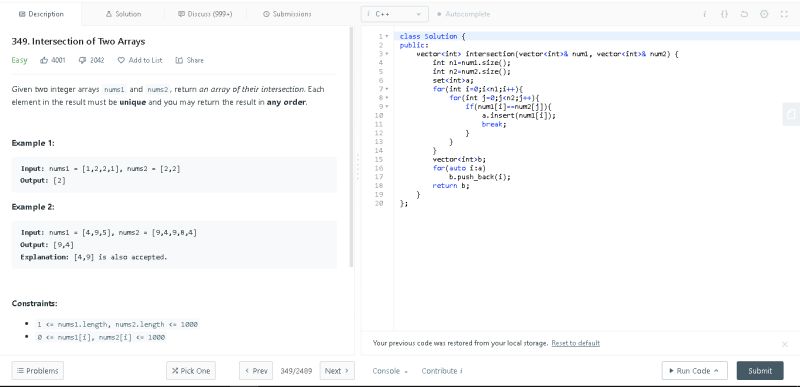Reset code with the revert arrow icon

pos(744,14)
